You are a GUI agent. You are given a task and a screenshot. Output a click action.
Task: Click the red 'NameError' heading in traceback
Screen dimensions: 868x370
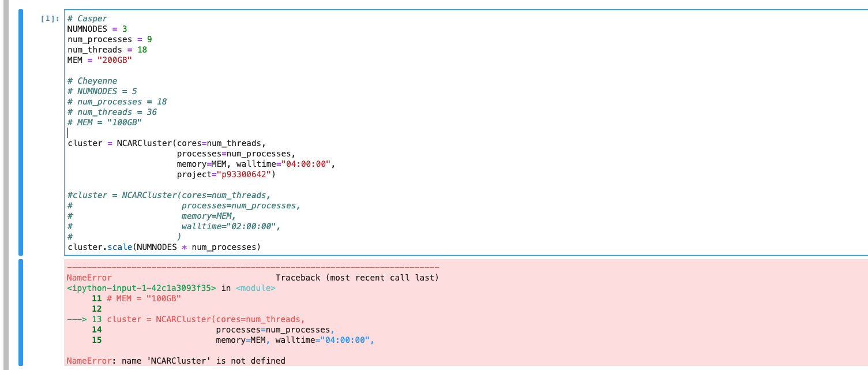coord(89,278)
